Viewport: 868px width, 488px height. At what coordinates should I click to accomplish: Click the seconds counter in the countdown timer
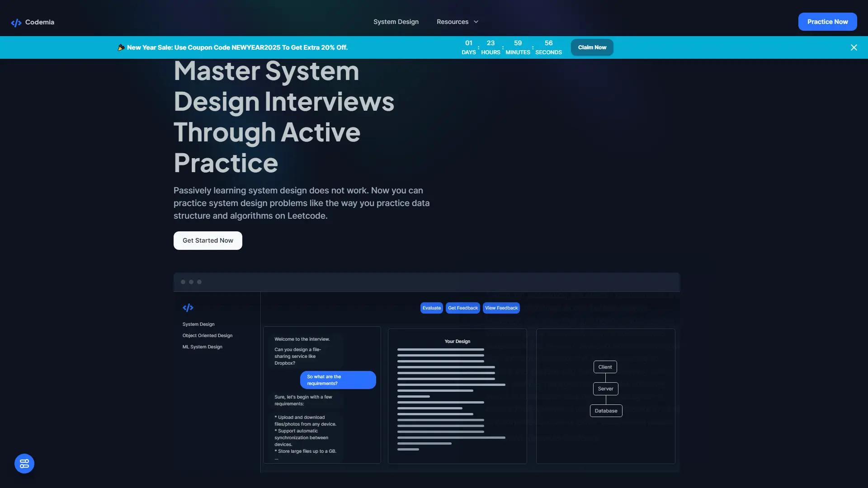click(x=548, y=47)
